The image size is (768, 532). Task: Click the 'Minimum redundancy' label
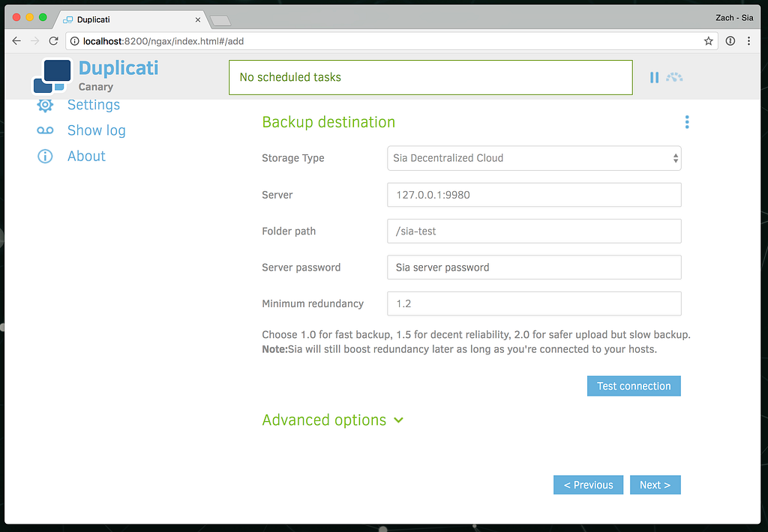point(313,303)
